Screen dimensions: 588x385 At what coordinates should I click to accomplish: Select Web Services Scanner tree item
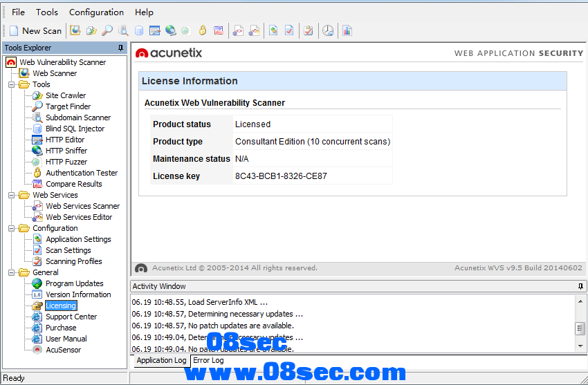[82, 206]
